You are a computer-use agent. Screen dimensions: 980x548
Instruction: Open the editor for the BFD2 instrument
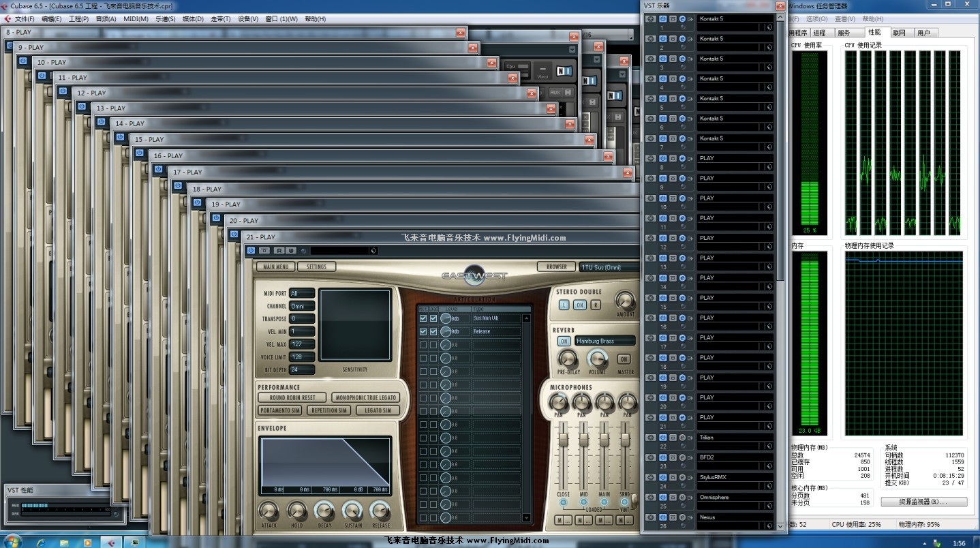pos(682,457)
